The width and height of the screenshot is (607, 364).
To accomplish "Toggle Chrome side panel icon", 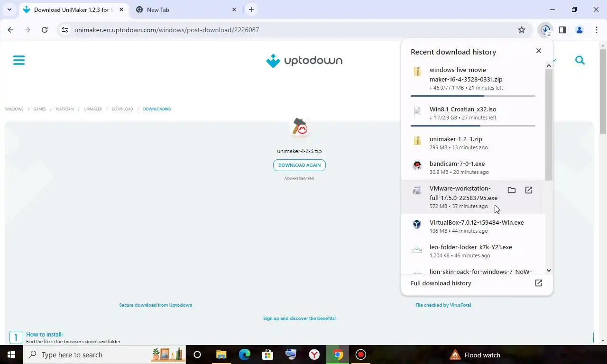I will tap(562, 30).
